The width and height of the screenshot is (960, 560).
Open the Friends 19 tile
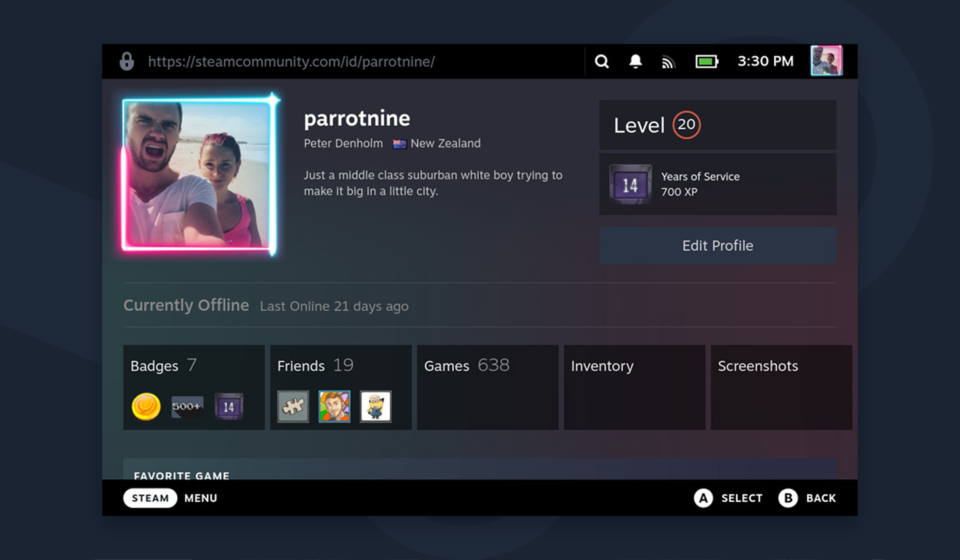341,387
